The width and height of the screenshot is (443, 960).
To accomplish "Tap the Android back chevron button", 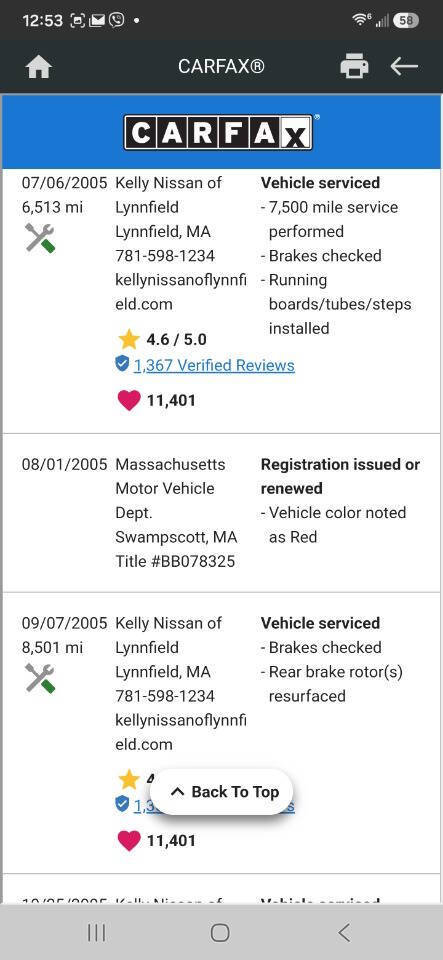I will [x=344, y=932].
